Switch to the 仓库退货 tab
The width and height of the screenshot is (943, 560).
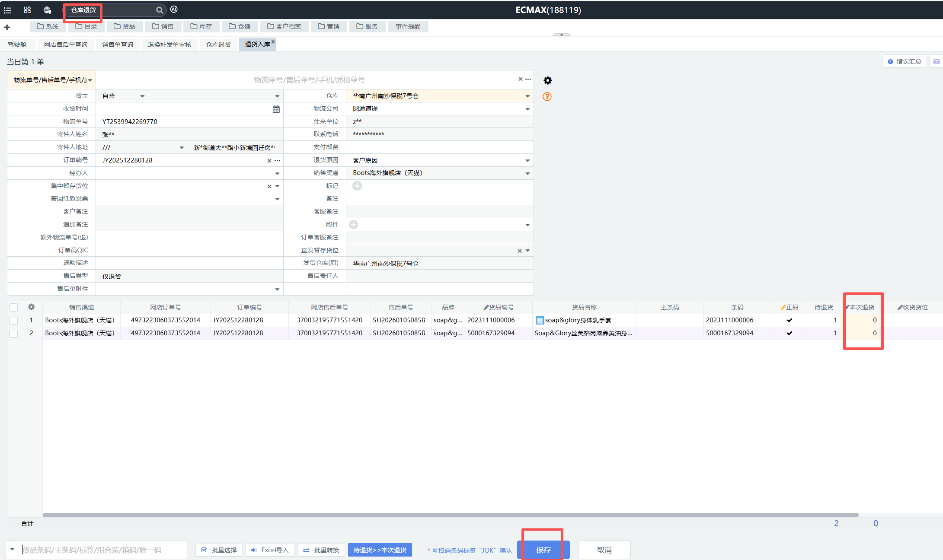218,45
